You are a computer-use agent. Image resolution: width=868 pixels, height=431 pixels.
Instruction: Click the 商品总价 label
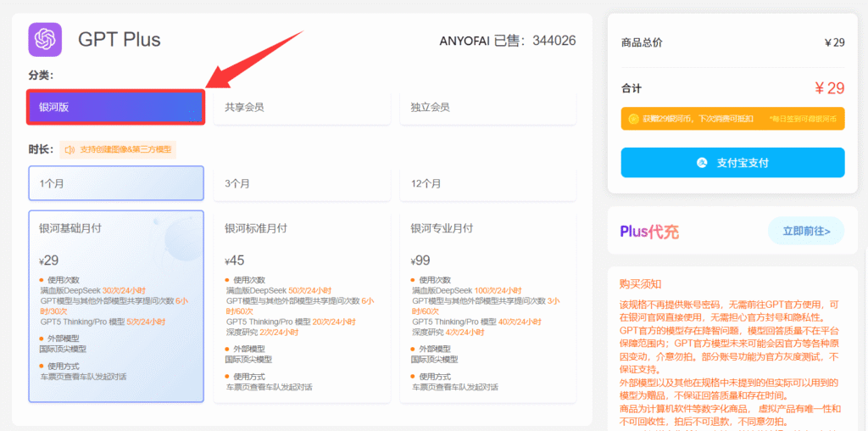click(642, 42)
